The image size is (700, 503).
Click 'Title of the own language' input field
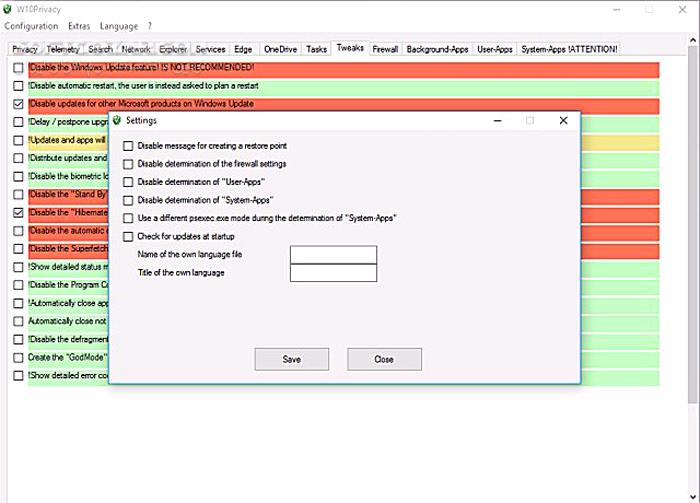333,273
